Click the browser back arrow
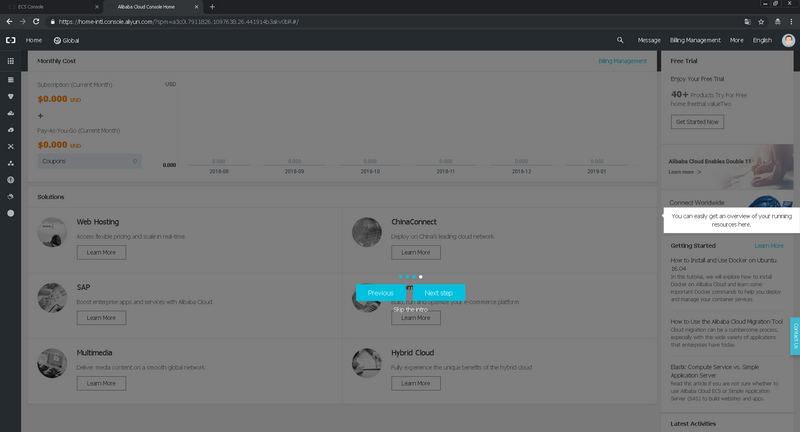Viewport: 800px width, 432px height. (9, 21)
